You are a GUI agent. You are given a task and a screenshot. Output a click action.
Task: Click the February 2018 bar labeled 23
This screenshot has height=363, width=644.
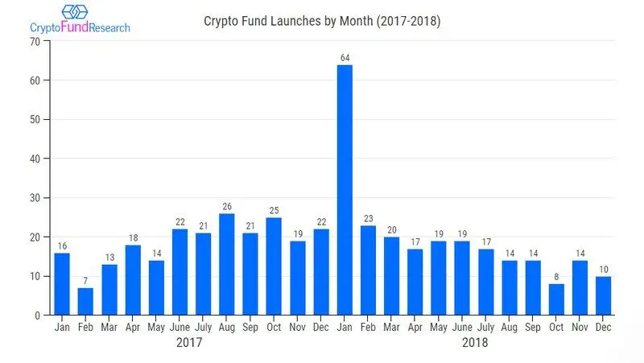click(x=368, y=270)
